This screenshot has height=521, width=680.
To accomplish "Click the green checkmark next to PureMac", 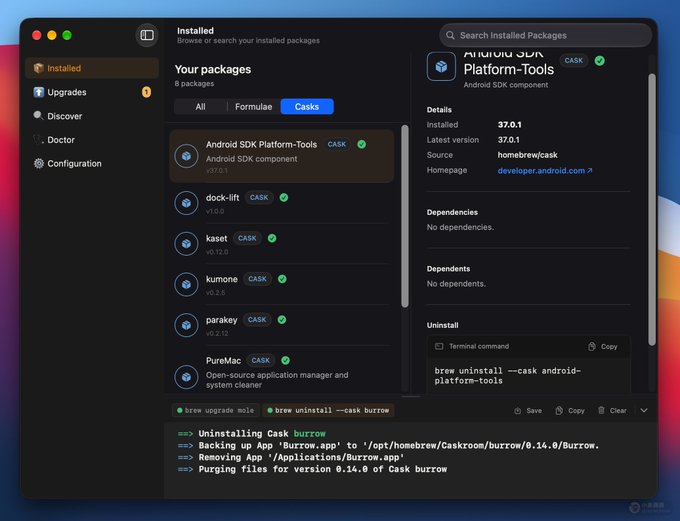I will 285,360.
